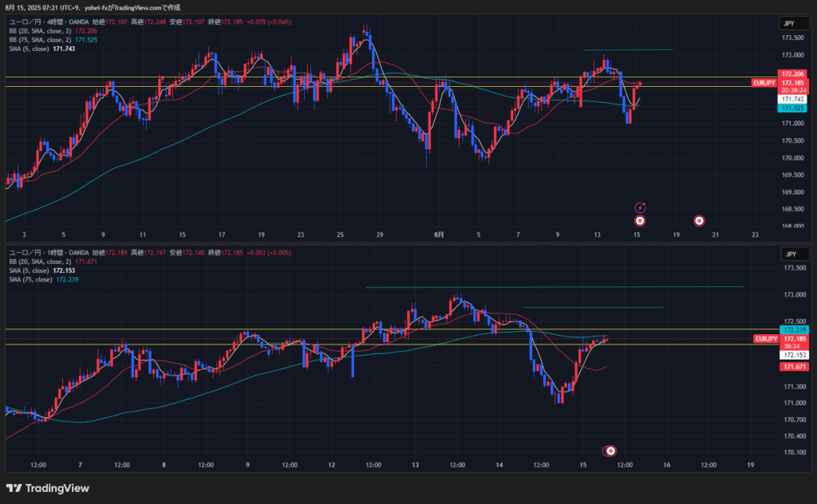This screenshot has height=504, width=817.
Task: Click cyan 171.525 price label
Action: pos(792,108)
